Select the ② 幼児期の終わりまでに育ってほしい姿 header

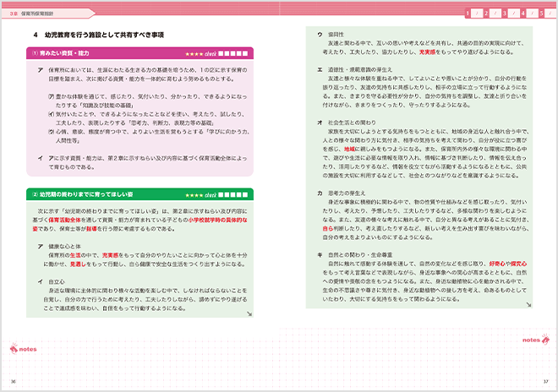point(139,194)
